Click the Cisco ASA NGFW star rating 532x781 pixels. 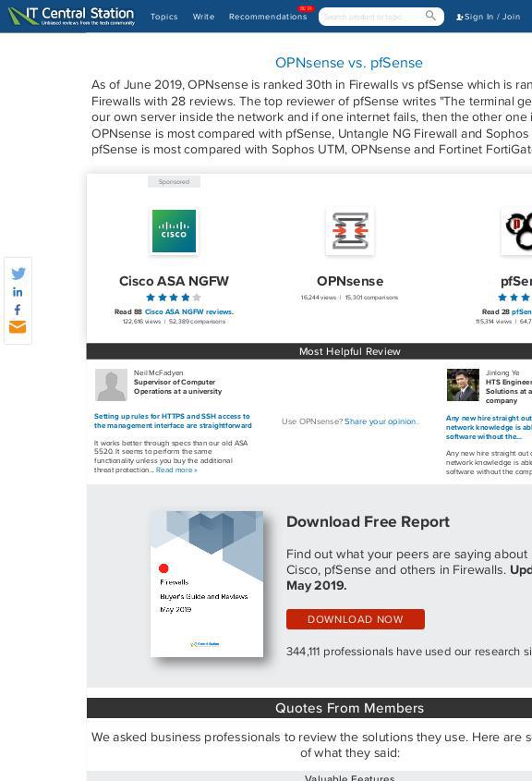(x=174, y=298)
